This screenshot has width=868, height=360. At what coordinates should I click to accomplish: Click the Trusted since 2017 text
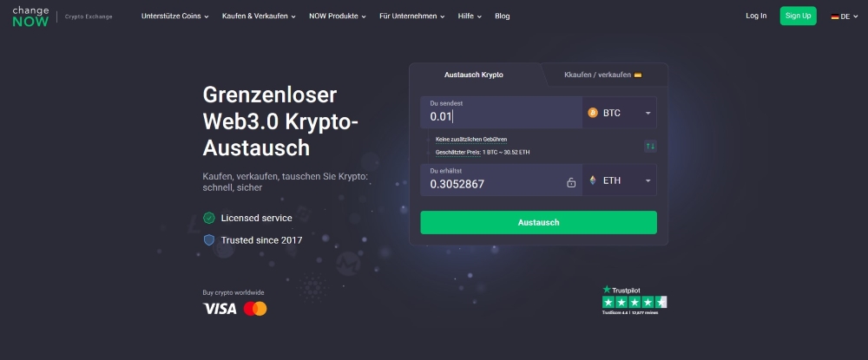tap(261, 240)
